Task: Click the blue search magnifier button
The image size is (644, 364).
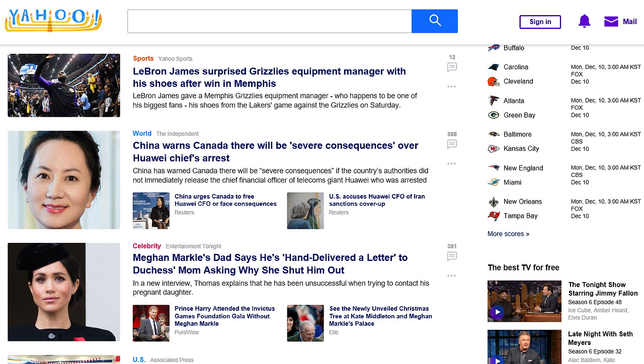Action: [x=435, y=21]
